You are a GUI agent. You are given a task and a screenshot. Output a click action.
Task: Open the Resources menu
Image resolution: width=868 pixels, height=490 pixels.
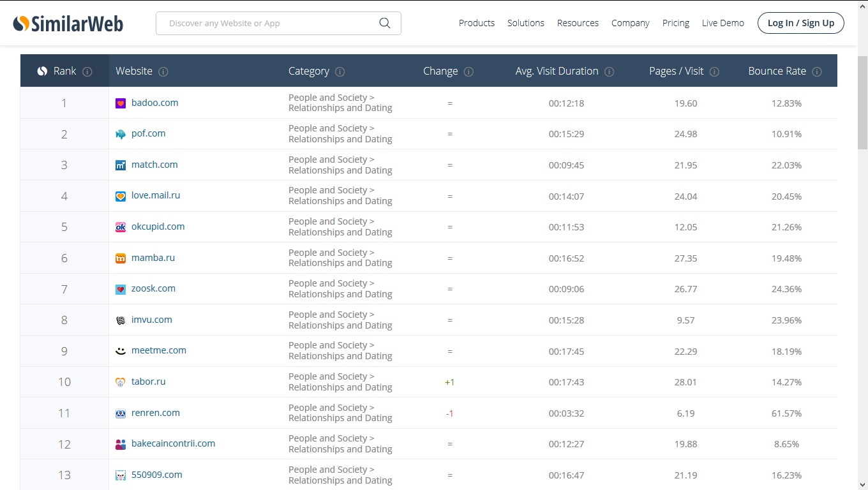coord(578,23)
